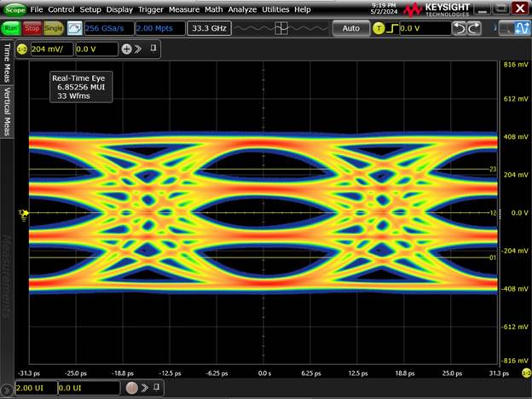Viewport: 532px width, 399px height.
Task: Click the red Stop button
Action: tap(32, 28)
